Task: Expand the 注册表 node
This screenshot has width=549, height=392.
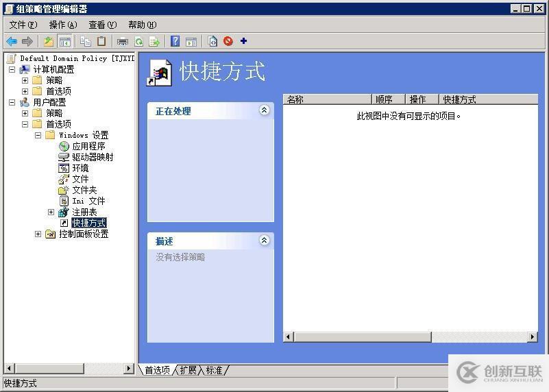Action: [x=51, y=212]
